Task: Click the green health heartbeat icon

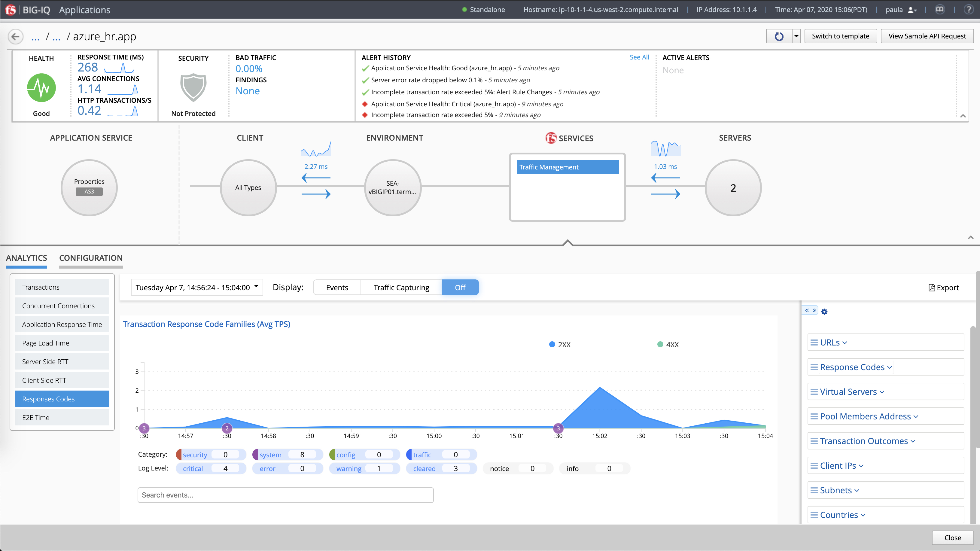Action: pos(41,88)
